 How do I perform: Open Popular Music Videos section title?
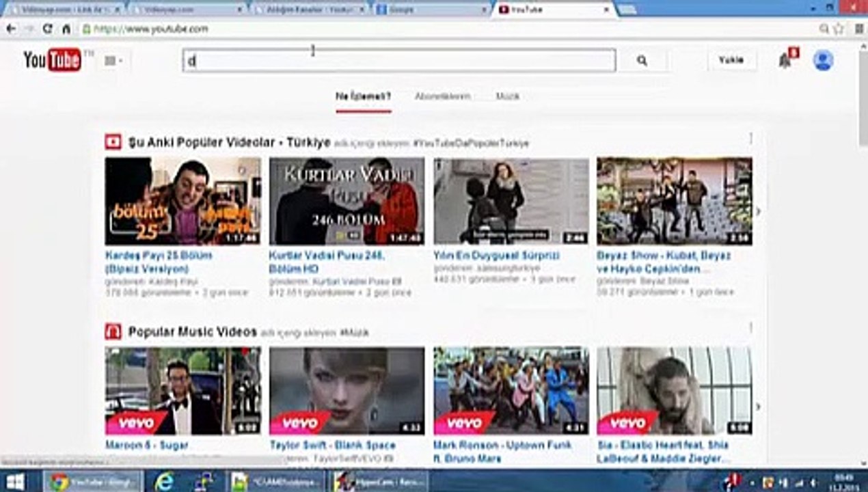click(193, 332)
